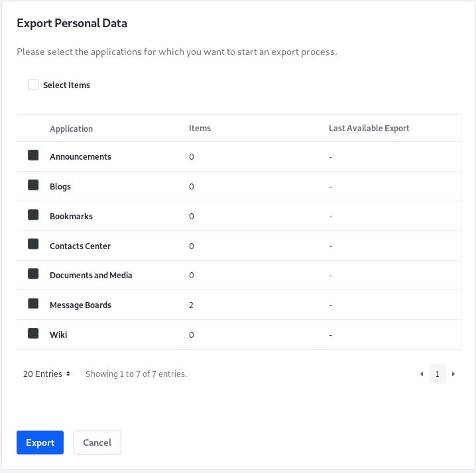Click the Application column header

72,129
